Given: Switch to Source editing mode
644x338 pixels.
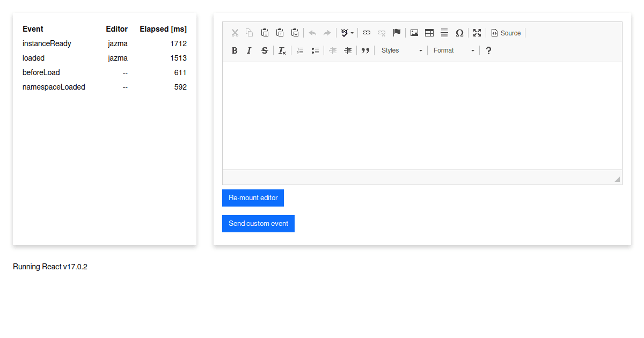Looking at the screenshot, I should click(x=505, y=32).
